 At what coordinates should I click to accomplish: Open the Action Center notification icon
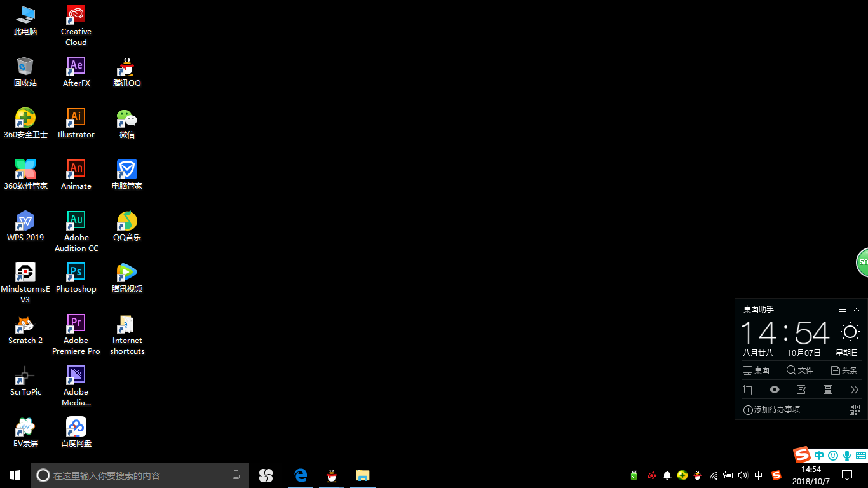(847, 475)
